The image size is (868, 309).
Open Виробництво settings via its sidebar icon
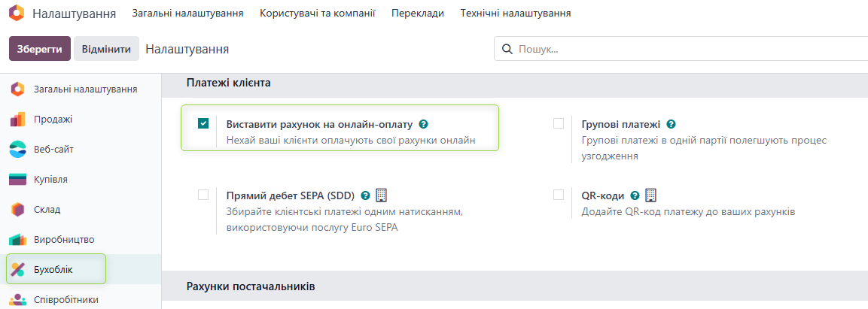pyautogui.click(x=18, y=240)
